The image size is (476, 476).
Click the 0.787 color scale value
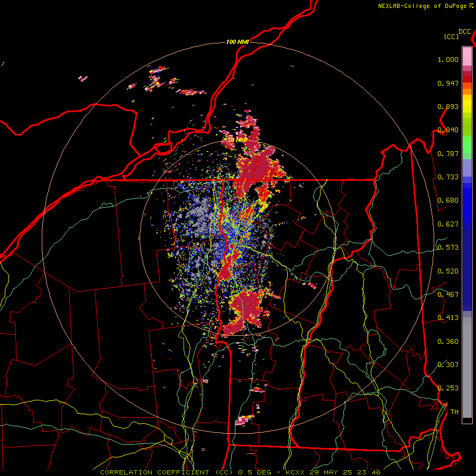(x=448, y=153)
